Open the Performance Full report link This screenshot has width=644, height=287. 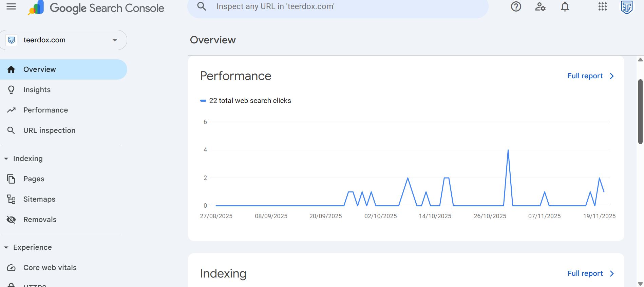[x=590, y=76]
